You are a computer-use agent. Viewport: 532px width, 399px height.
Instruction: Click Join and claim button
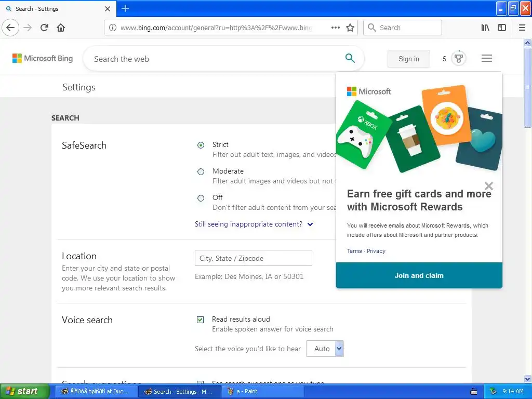[x=419, y=275]
